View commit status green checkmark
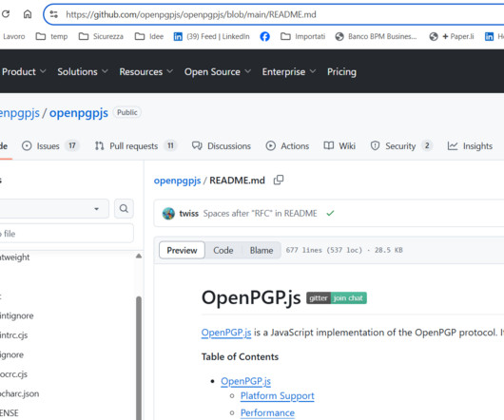This screenshot has height=420, width=504. pyautogui.click(x=330, y=213)
